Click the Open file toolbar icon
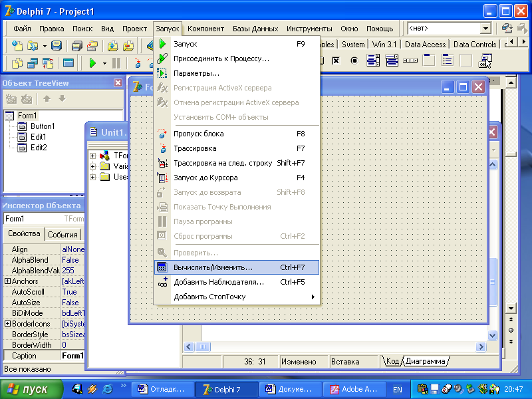The width and height of the screenshot is (532, 399). [33, 45]
